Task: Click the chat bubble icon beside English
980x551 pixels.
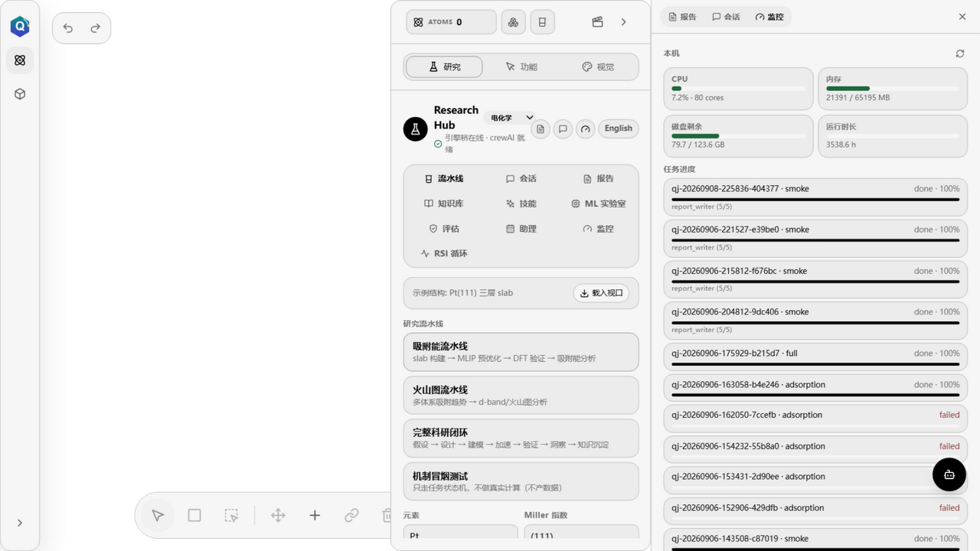Action: click(563, 129)
